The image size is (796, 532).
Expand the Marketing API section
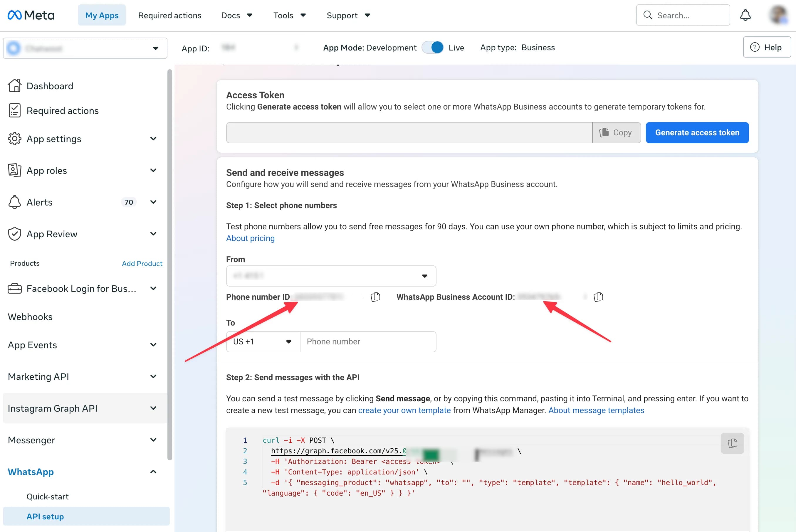(x=153, y=376)
